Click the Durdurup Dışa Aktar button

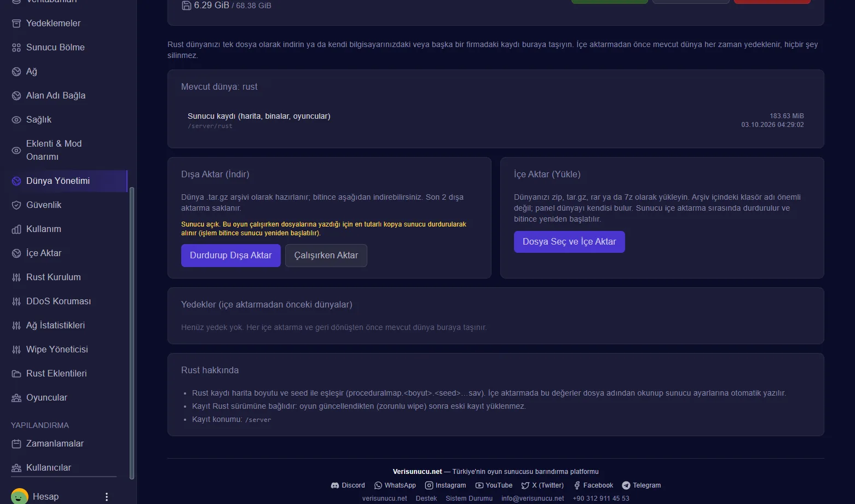point(231,256)
